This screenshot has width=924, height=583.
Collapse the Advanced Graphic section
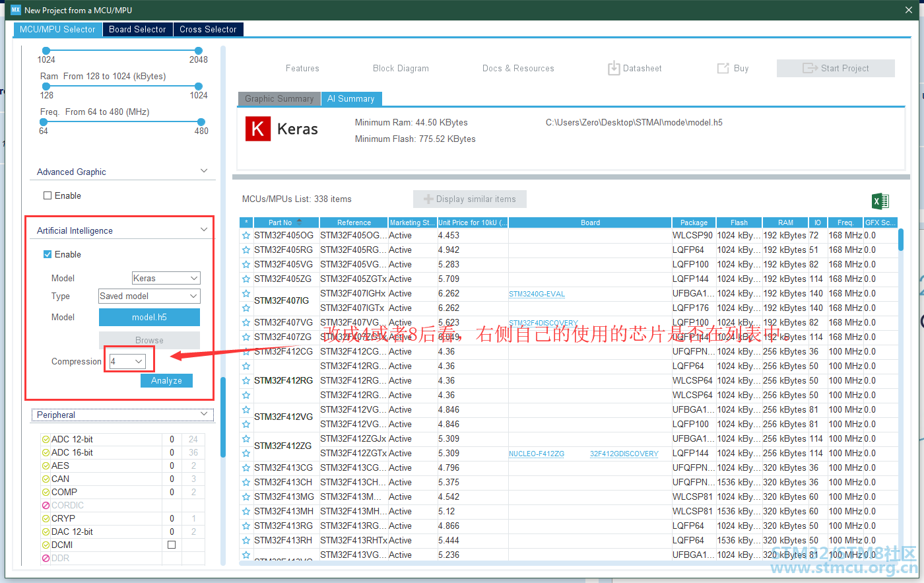204,172
